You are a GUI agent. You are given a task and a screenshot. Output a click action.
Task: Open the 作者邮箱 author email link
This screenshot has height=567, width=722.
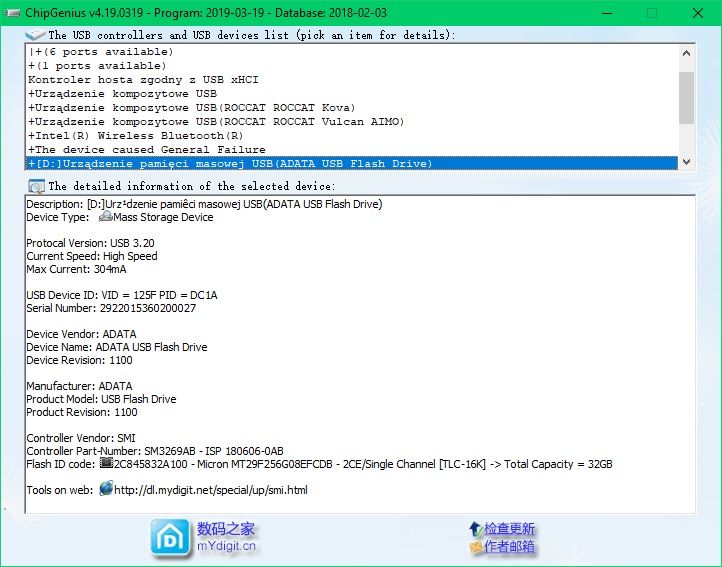(509, 547)
